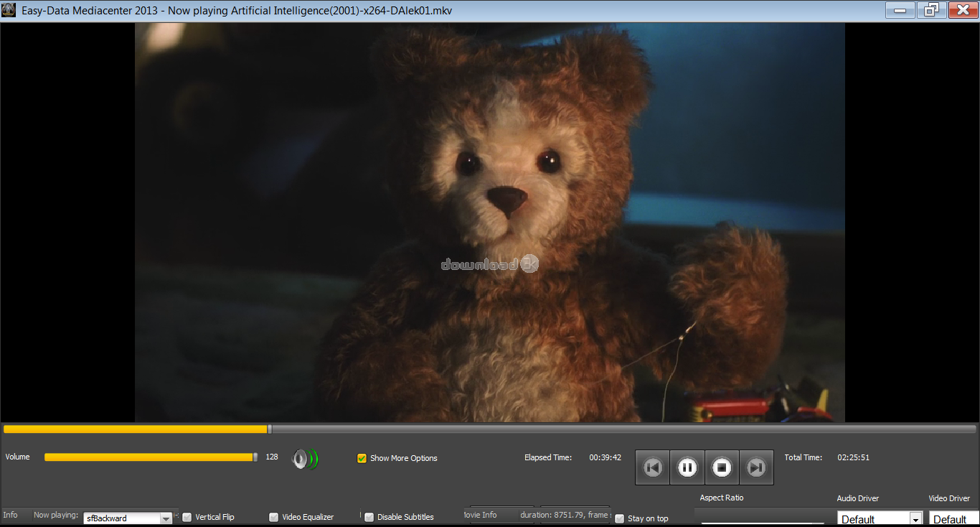Viewport: 980px width, 527px height.
Task: Click the speaker mute icon
Action: coord(305,459)
